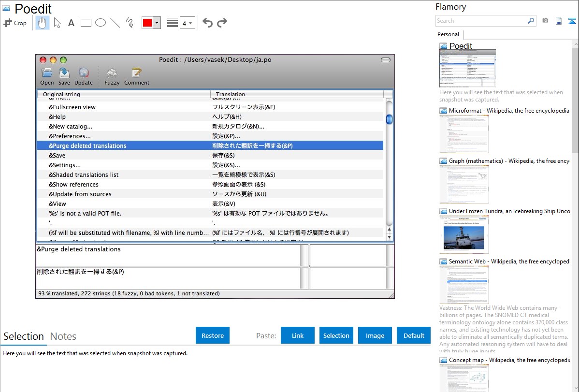This screenshot has height=392, width=579.
Task: Choose the arrow pointer tool
Action: pyautogui.click(x=57, y=23)
